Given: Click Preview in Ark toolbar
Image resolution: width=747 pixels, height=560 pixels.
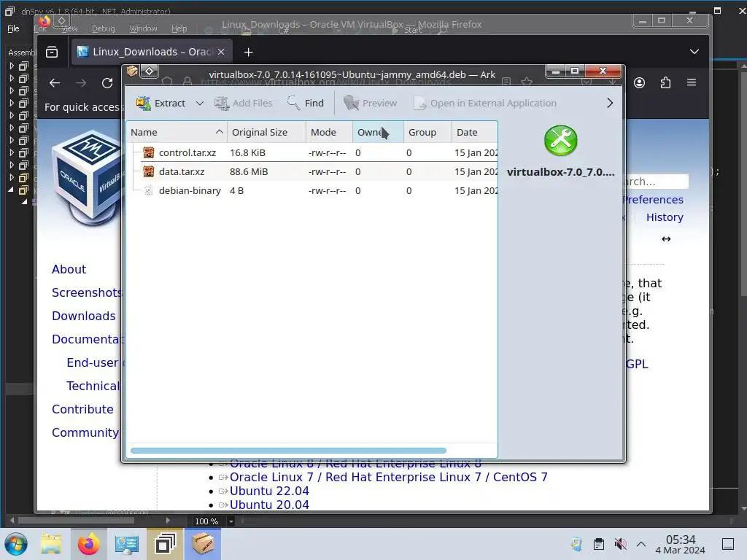Looking at the screenshot, I should pos(370,103).
